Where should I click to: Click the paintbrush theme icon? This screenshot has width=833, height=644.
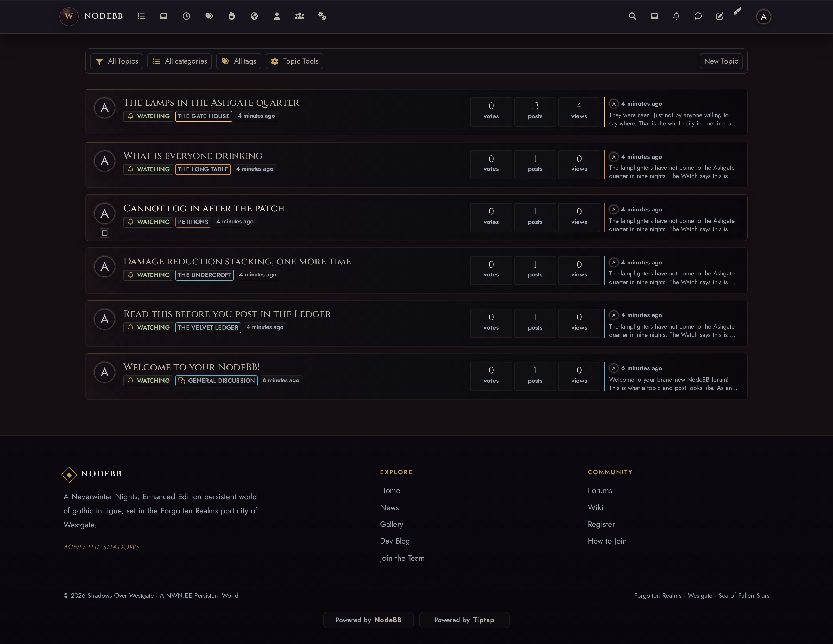point(737,11)
